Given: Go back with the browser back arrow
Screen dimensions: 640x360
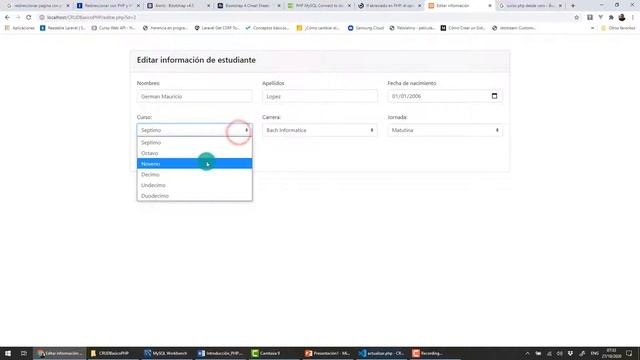Looking at the screenshot, I should pos(7,18).
